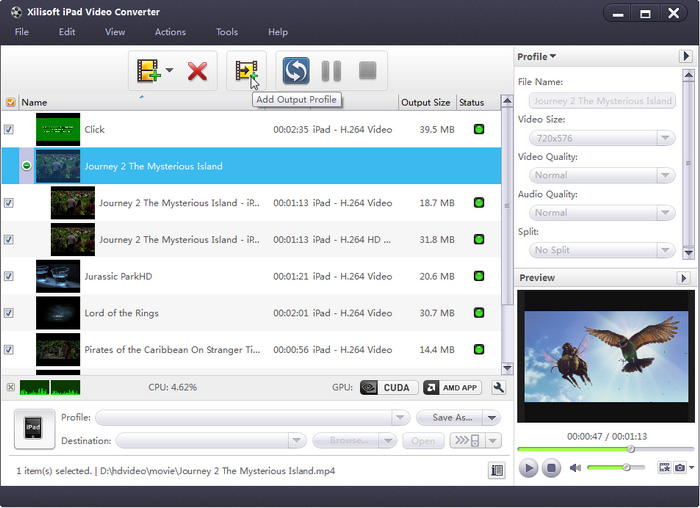Uncheck the Journey 2 31.8 MB item checkbox
This screenshot has width=700, height=508.
pos(8,239)
